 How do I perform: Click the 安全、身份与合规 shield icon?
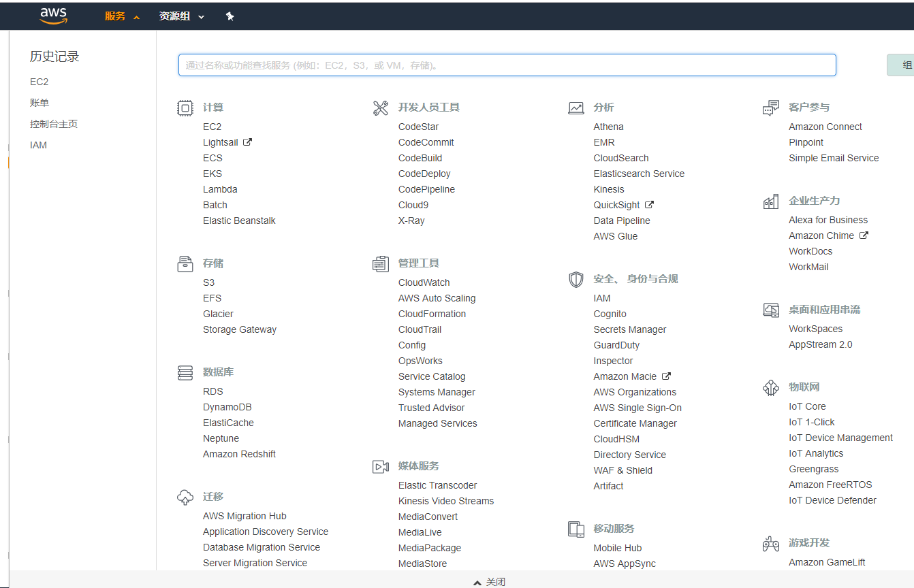click(576, 279)
